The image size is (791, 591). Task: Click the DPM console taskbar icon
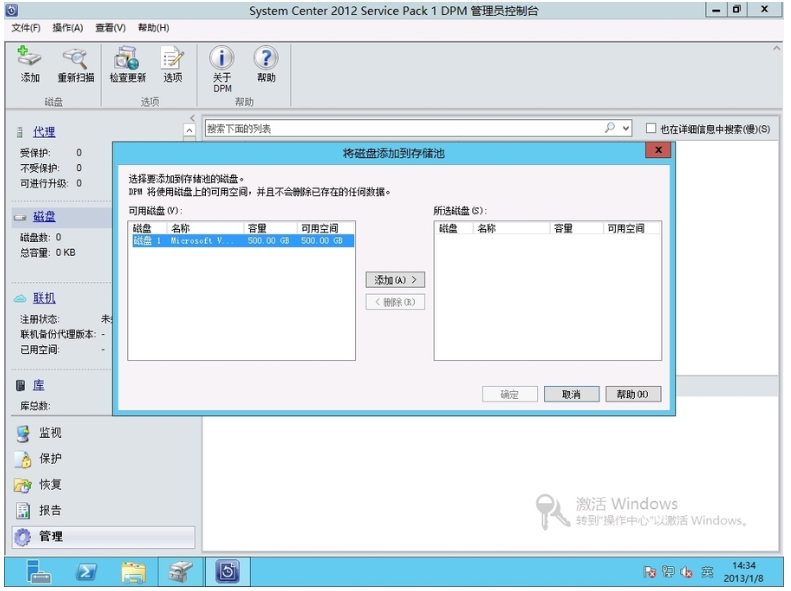coord(228,572)
